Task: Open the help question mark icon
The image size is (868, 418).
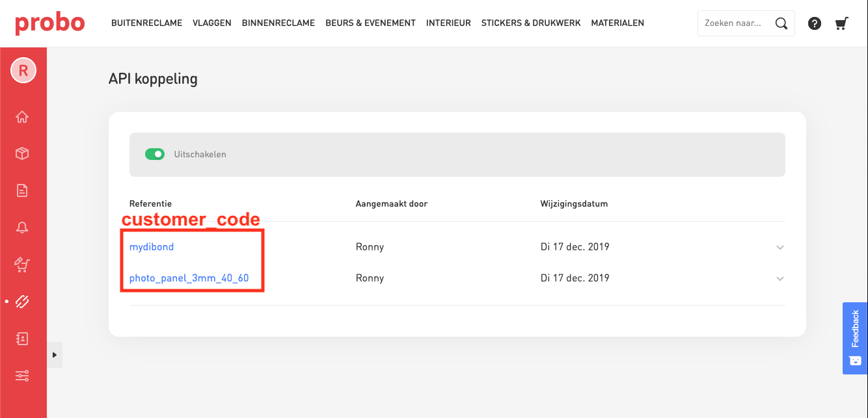Action: point(814,23)
